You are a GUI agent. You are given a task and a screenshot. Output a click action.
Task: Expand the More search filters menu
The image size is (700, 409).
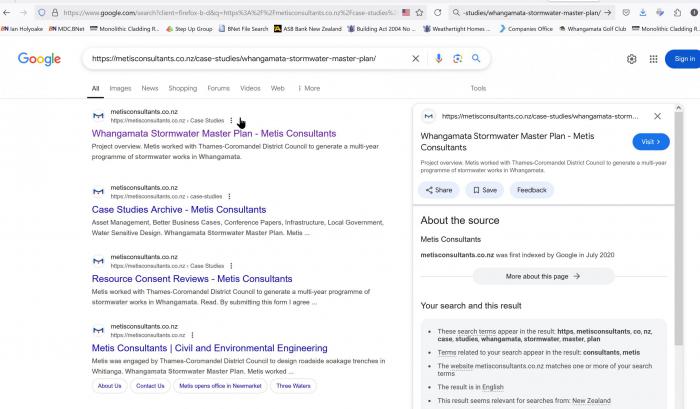308,88
